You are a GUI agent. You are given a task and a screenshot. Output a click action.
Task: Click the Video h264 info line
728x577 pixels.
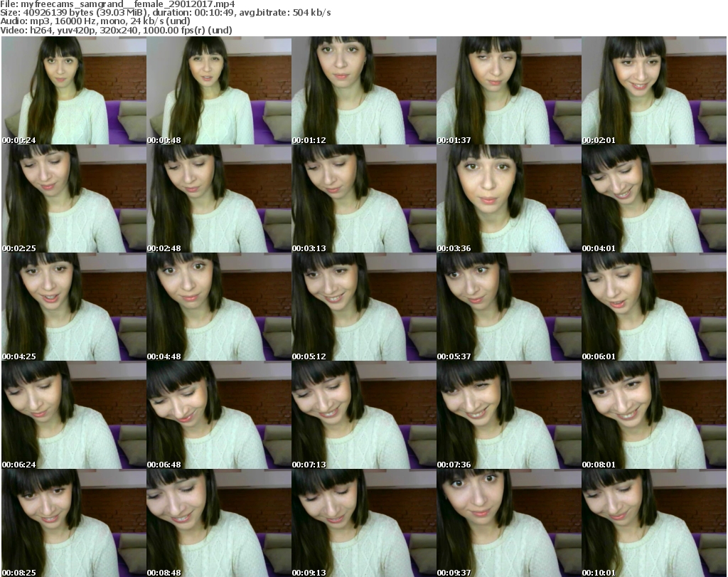coord(116,30)
